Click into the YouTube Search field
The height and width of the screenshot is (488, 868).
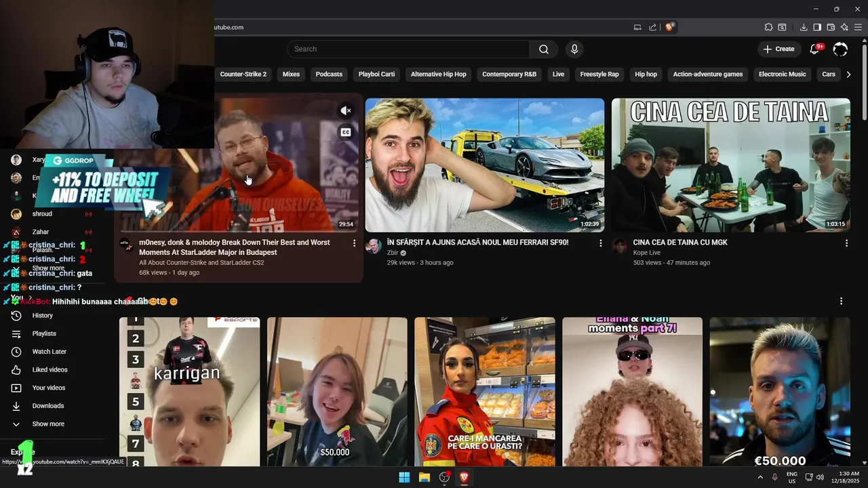point(408,49)
